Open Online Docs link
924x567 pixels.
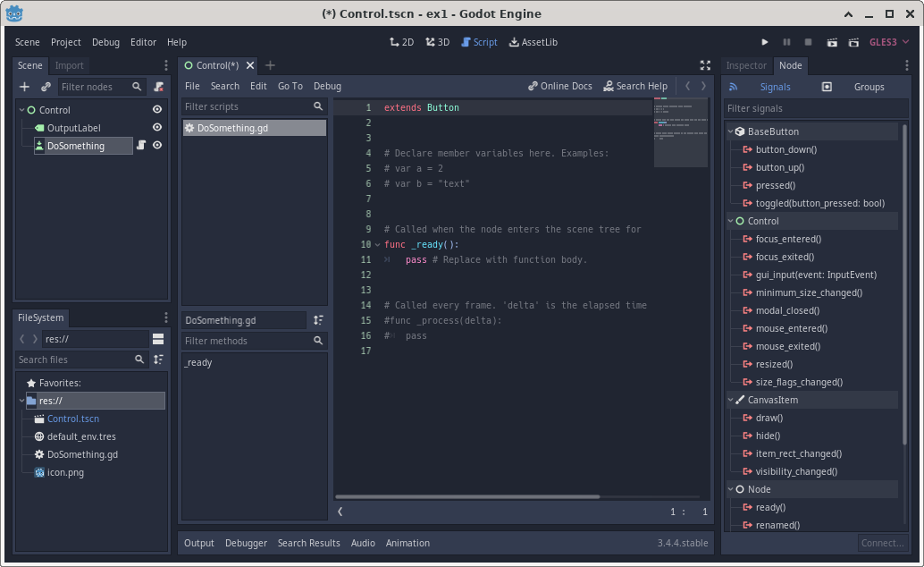click(559, 86)
